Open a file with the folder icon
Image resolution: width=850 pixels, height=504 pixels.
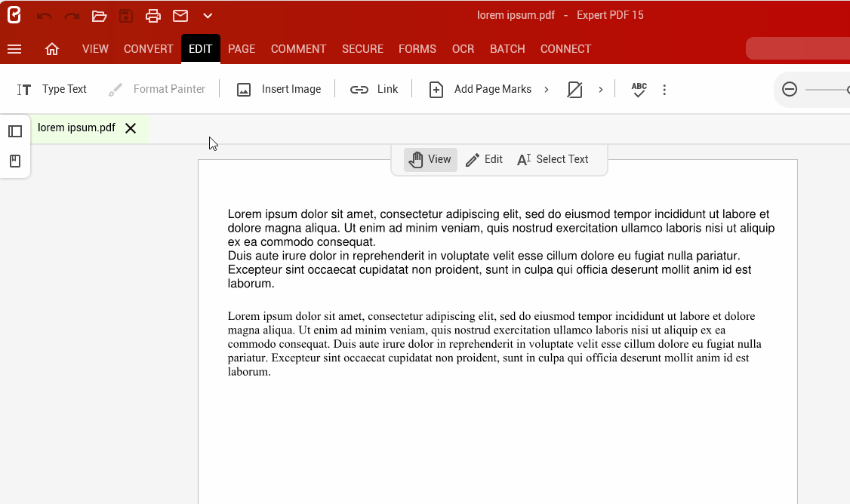(99, 16)
